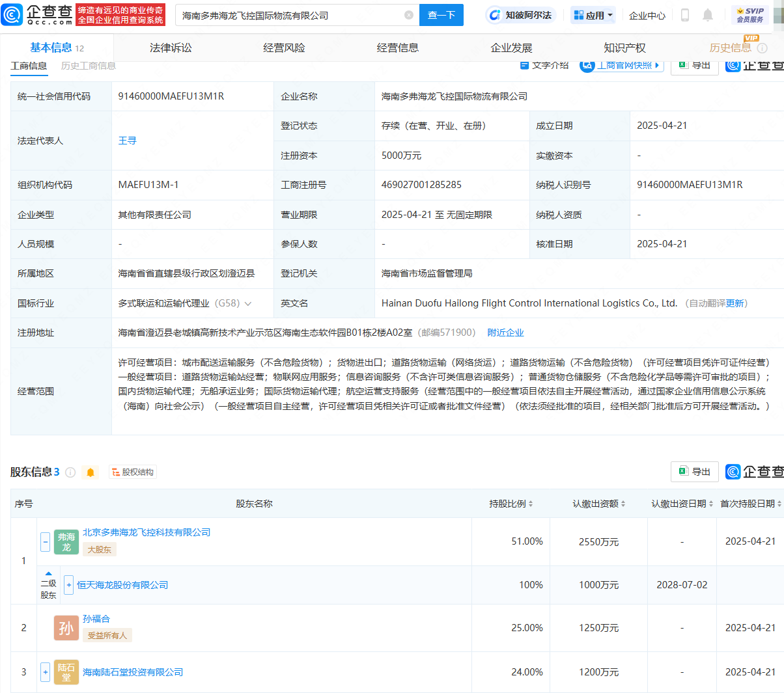Open 股权结构 chart

point(132,472)
